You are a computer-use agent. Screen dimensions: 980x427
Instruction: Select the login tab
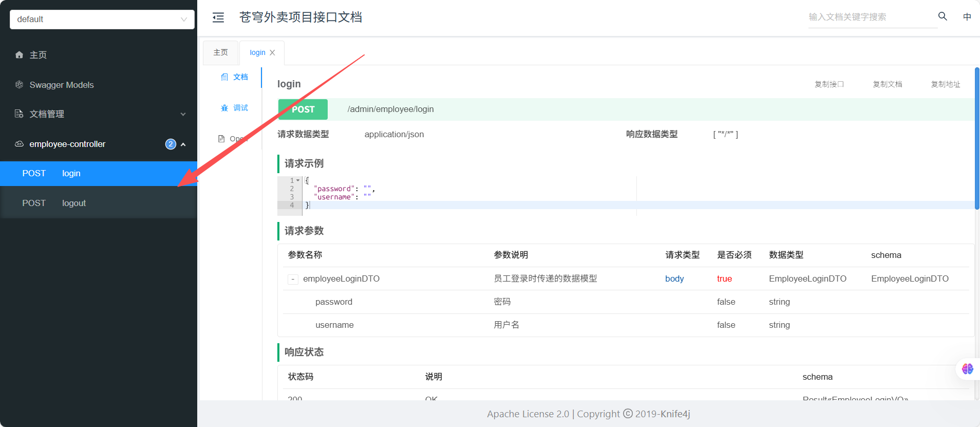pyautogui.click(x=257, y=52)
